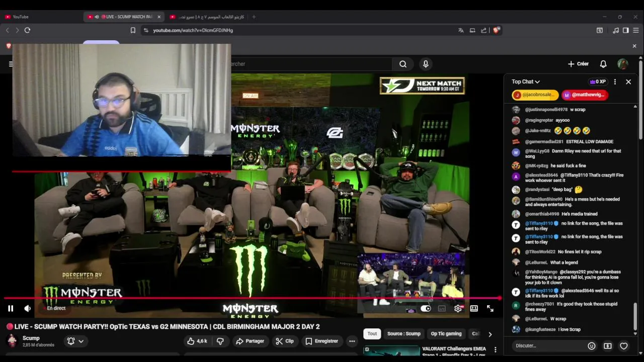644x362 pixels.
Task: Click the chat message list scrollbar
Action: tap(635, 317)
